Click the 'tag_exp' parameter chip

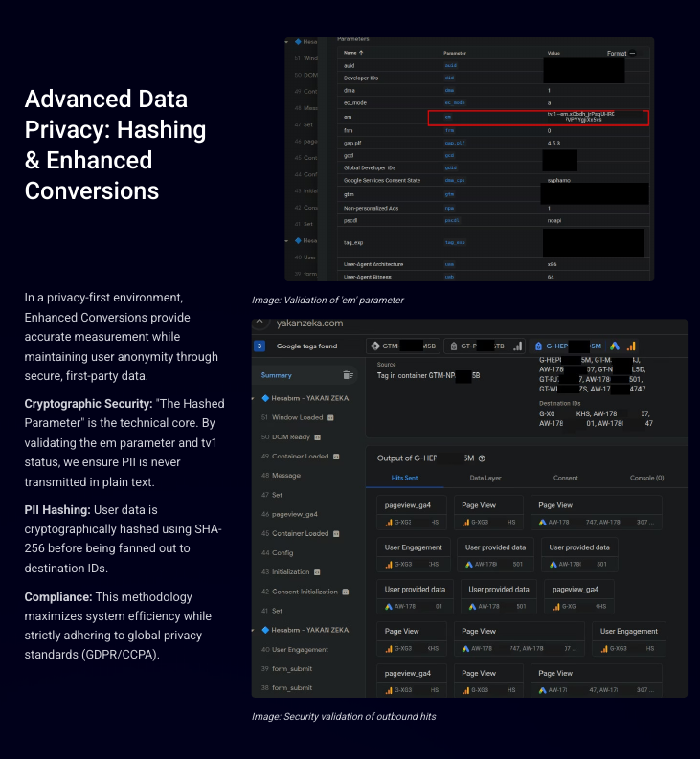pos(455,242)
